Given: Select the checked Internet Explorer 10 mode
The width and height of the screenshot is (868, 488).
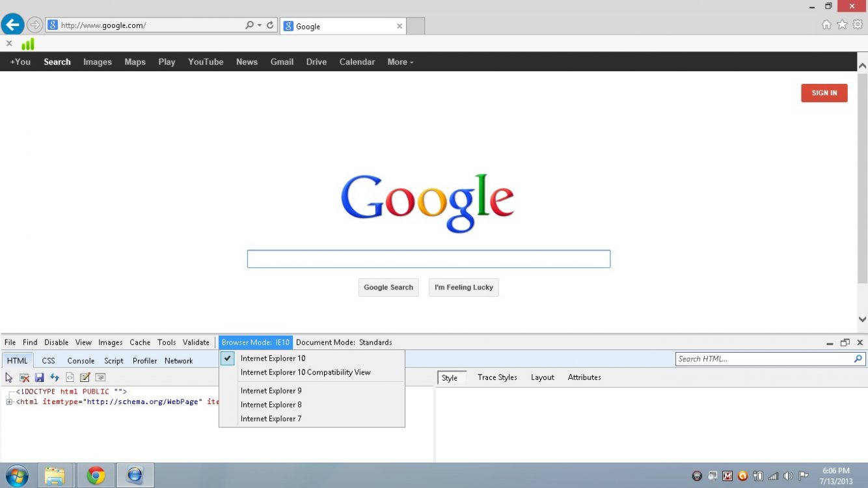Looking at the screenshot, I should tap(312, 359).
